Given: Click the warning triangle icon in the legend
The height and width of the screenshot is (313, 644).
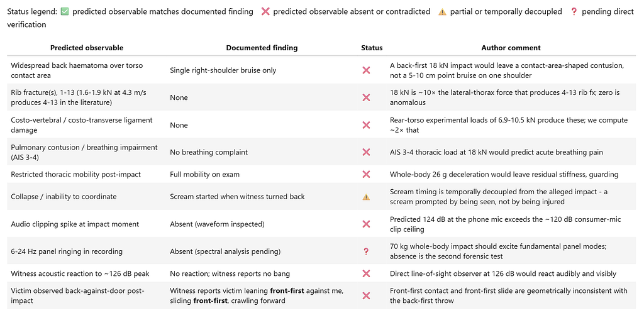Looking at the screenshot, I should [442, 12].
